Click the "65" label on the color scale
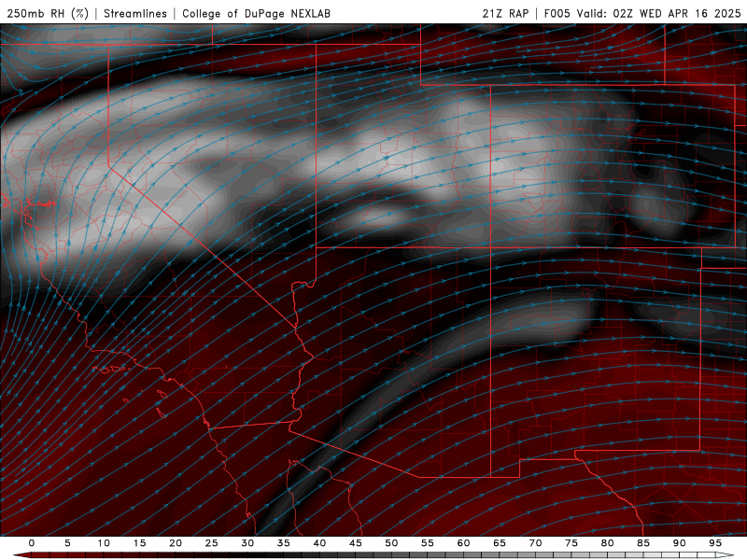The width and height of the screenshot is (747, 560). point(500,543)
